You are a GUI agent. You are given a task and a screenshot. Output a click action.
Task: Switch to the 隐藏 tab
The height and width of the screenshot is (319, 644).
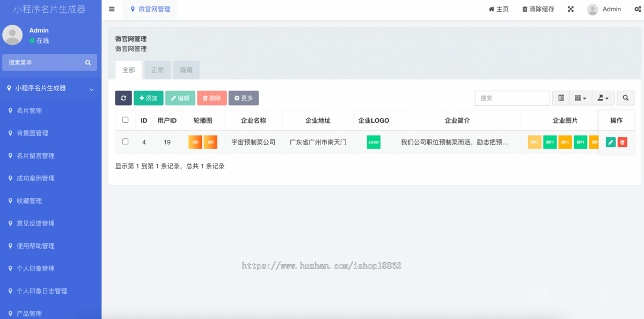[186, 70]
